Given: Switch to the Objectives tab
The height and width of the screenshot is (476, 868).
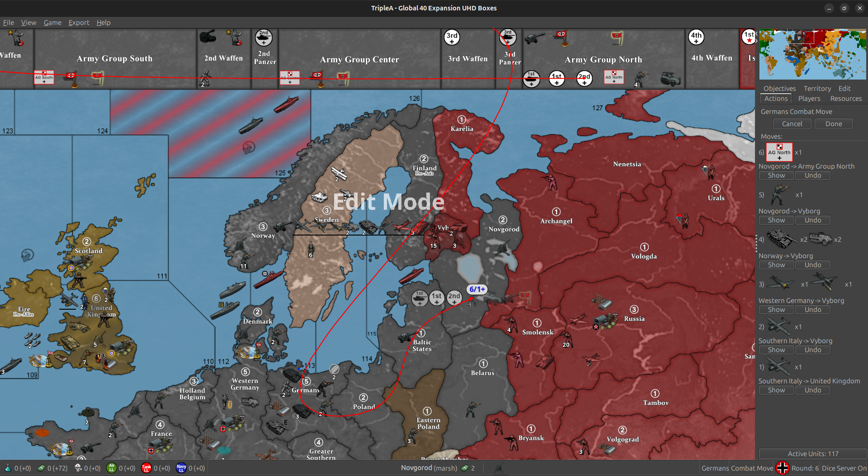Looking at the screenshot, I should point(779,88).
